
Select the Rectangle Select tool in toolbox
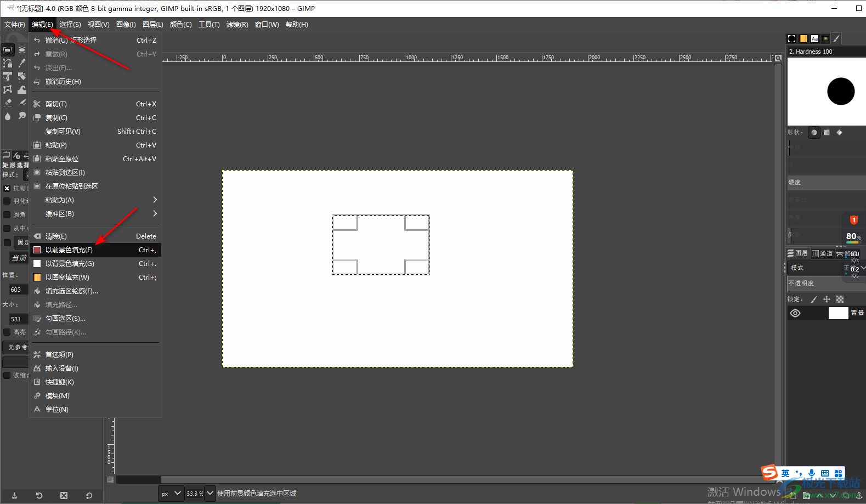7,50
